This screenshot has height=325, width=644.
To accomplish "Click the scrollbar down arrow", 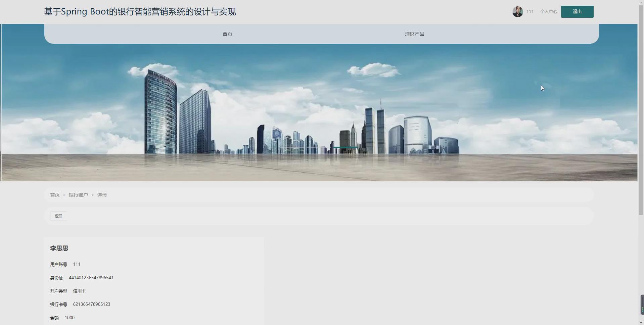I will click(x=641, y=322).
